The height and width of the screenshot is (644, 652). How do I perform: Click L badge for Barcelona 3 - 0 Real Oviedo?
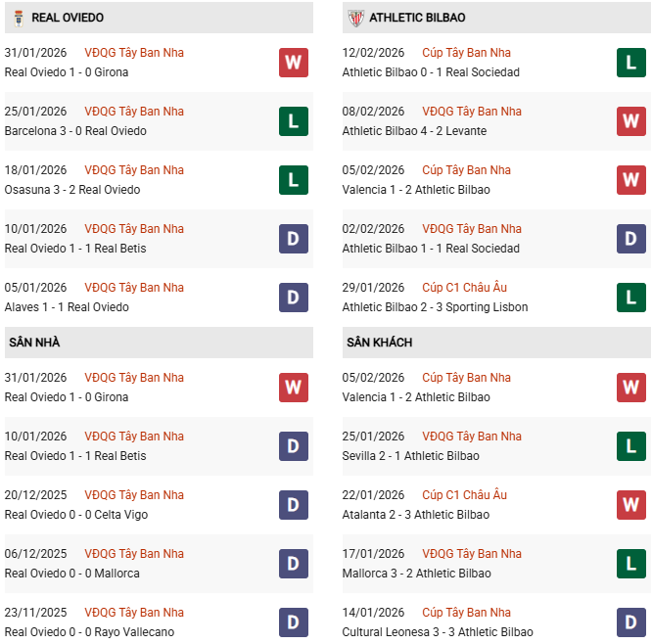293,121
